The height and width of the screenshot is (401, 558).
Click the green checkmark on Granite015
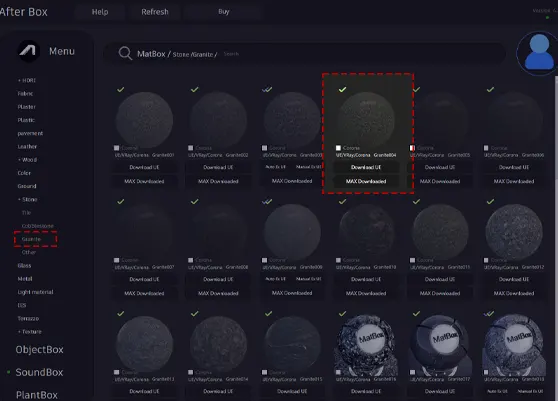(x=269, y=313)
